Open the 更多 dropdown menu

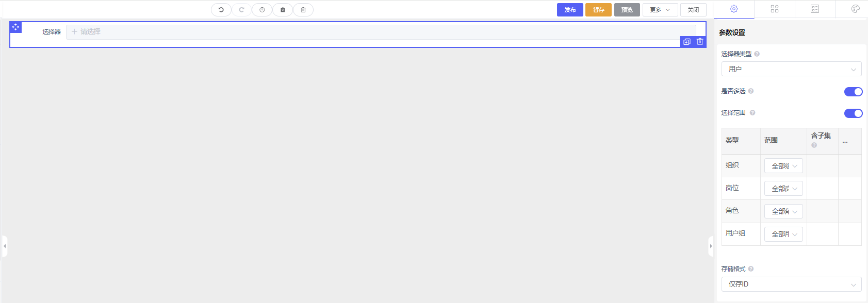tap(660, 10)
